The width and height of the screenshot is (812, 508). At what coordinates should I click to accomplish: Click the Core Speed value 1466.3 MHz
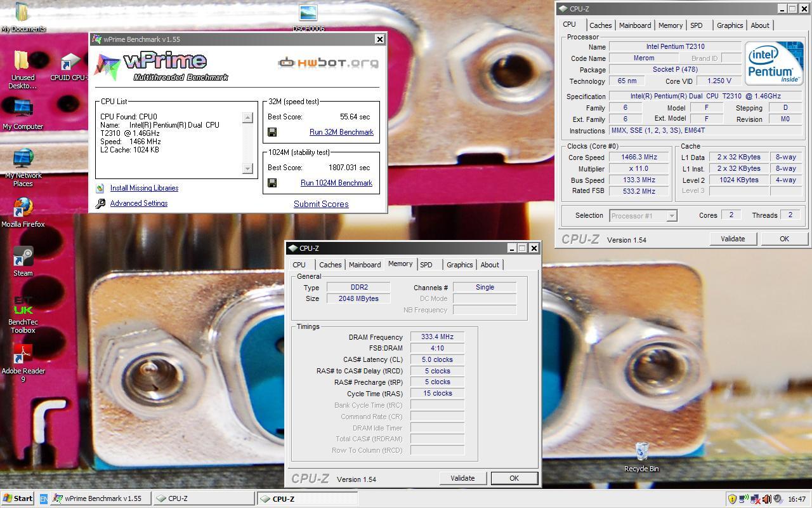coord(639,157)
